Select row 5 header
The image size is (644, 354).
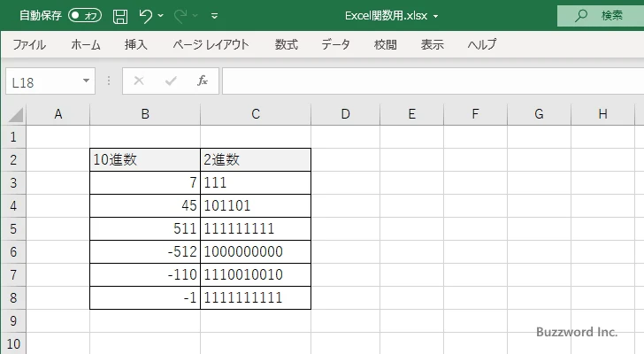pos(12,228)
